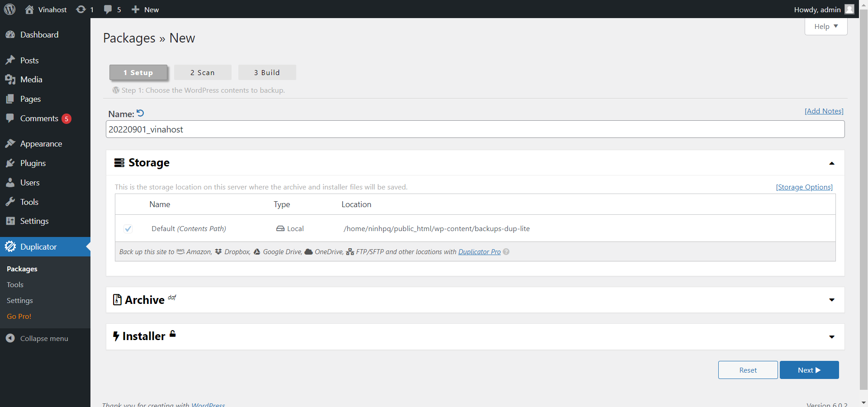Open Plugins in the sidebar menu
This screenshot has height=407, width=868.
click(x=33, y=163)
